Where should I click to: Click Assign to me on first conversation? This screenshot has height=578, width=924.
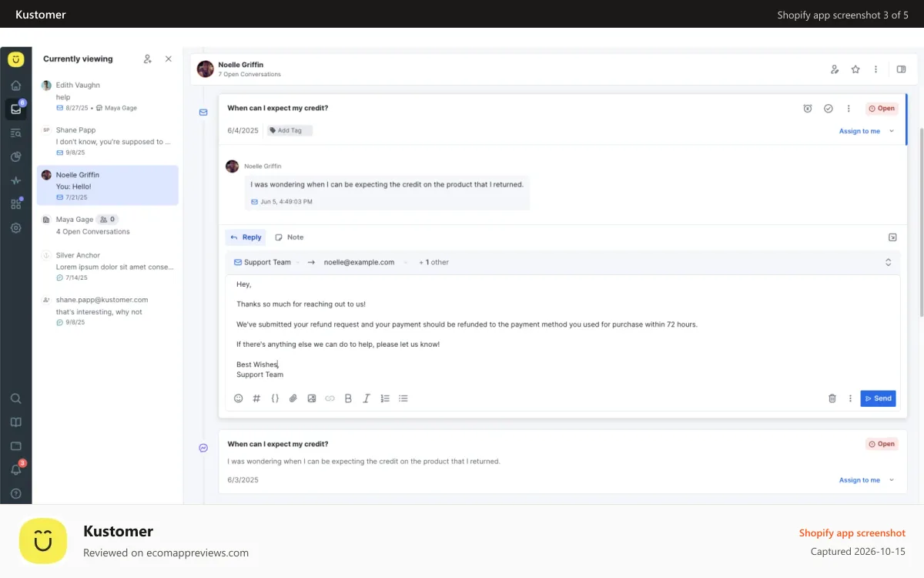[859, 131]
